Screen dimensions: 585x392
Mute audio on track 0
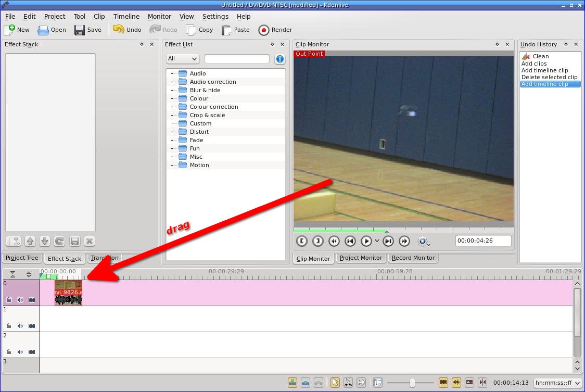(x=20, y=300)
